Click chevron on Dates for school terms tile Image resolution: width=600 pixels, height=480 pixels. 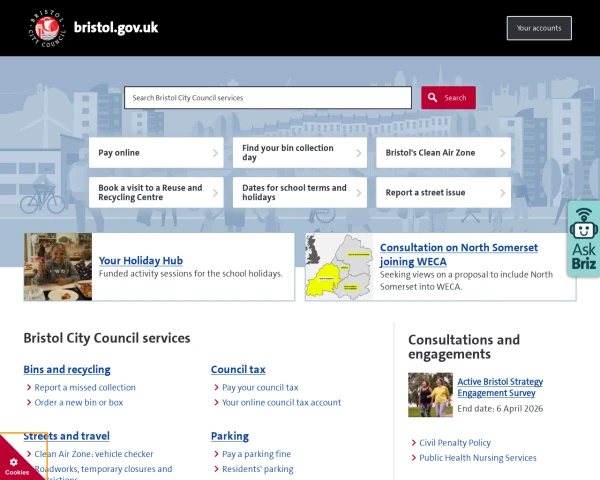(359, 193)
